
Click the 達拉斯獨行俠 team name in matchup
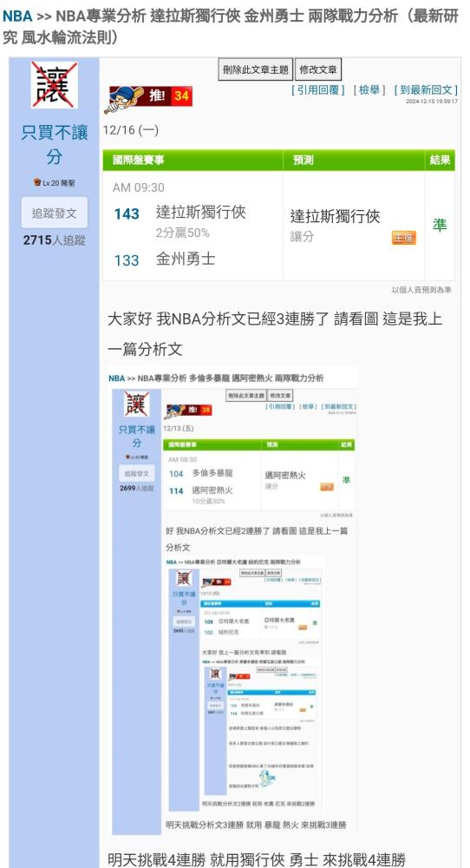200,213
